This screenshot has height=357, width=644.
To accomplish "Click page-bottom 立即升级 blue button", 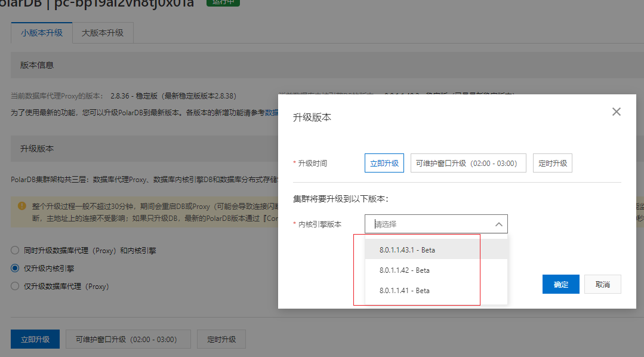I will click(x=35, y=339).
